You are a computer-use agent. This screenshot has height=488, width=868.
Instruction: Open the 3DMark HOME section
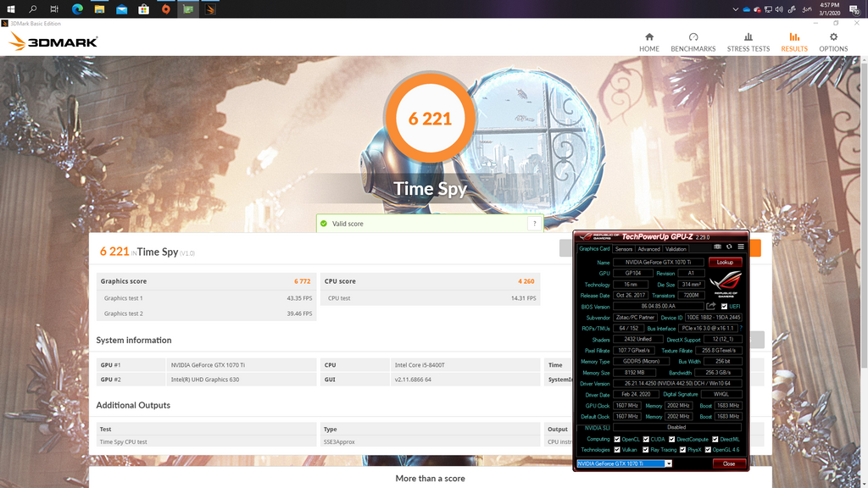pyautogui.click(x=648, y=42)
